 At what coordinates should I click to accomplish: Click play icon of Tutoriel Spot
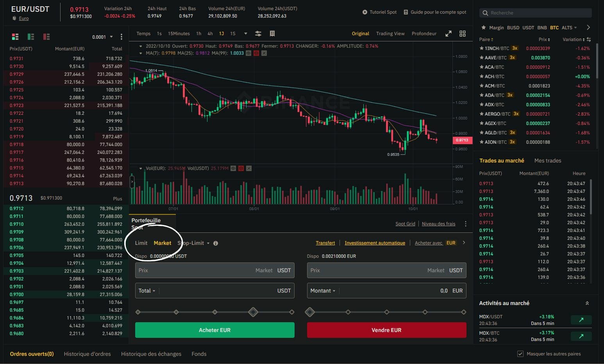(365, 12)
